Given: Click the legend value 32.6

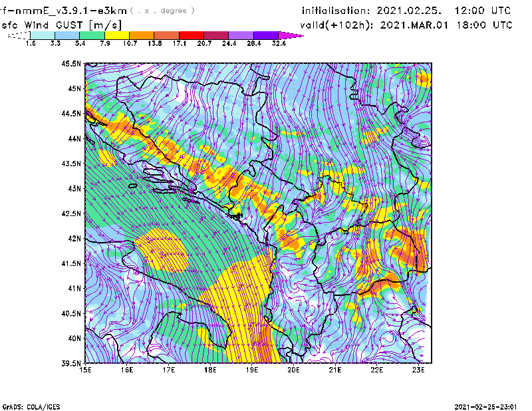Looking at the screenshot, I should point(279,43).
